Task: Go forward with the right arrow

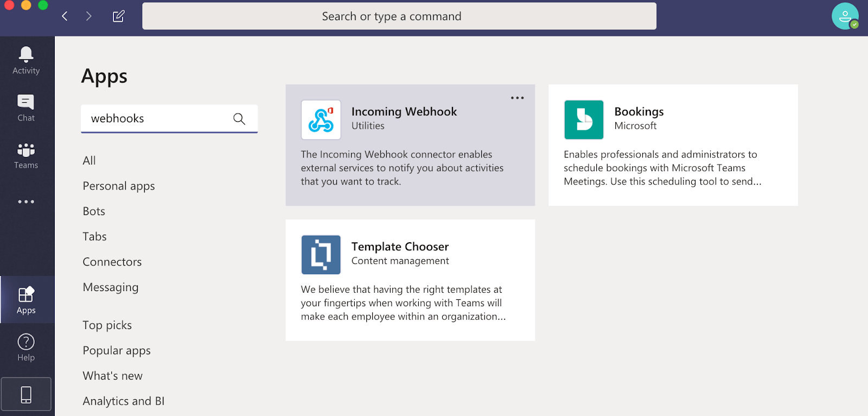Action: click(x=88, y=16)
